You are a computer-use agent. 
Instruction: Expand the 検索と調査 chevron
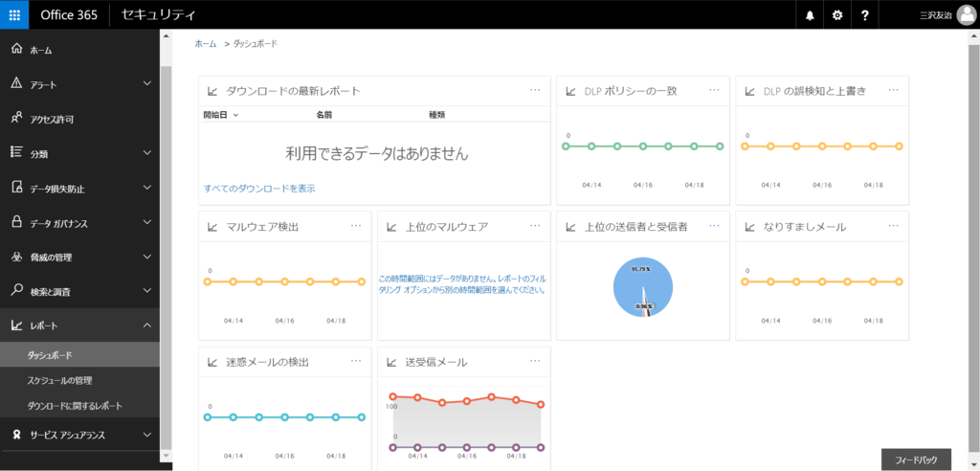coord(147,290)
